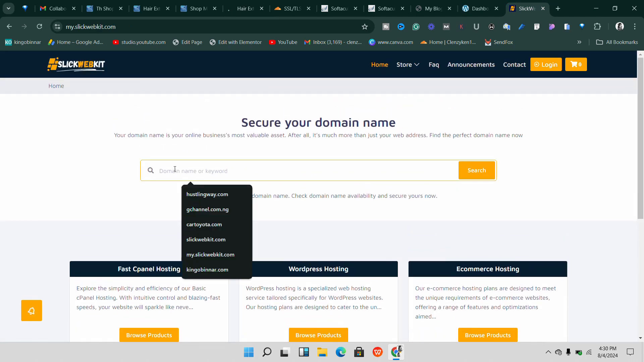644x362 pixels.
Task: Open Windows taskbar search
Action: point(267,352)
